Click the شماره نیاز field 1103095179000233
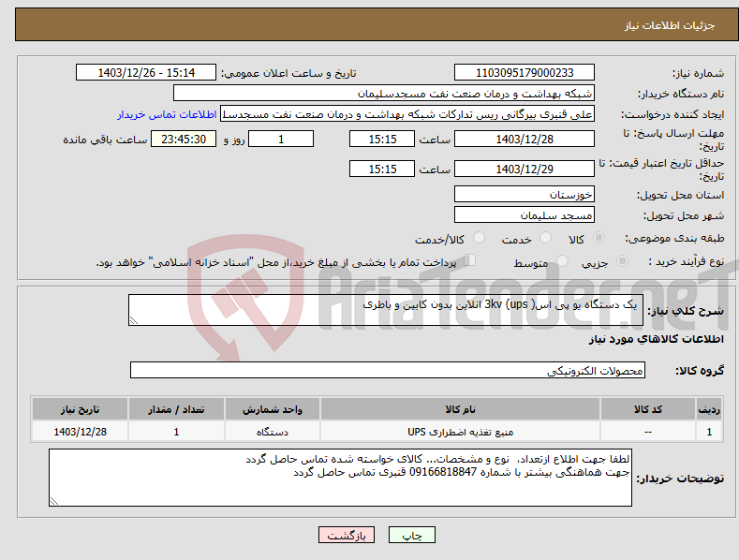Viewport: 739px width, 560px height. [x=525, y=73]
